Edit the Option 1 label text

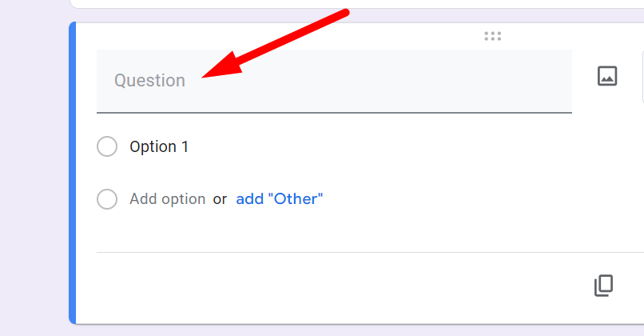(159, 146)
